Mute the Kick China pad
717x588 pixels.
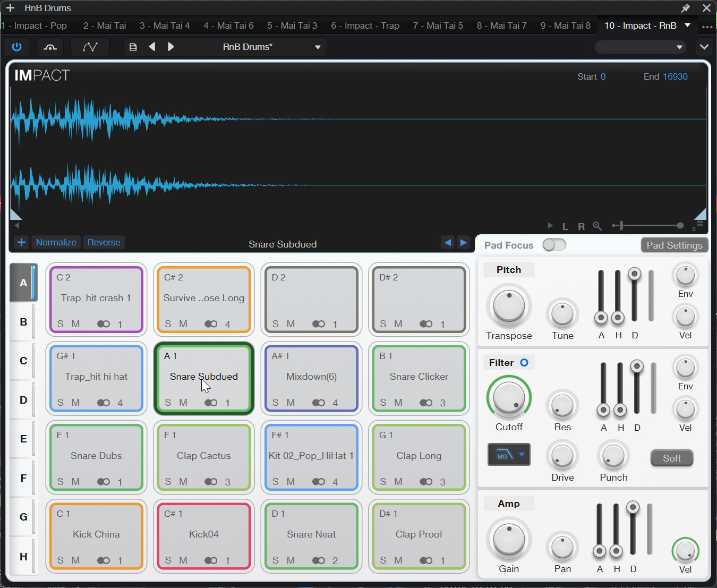pyautogui.click(x=76, y=560)
